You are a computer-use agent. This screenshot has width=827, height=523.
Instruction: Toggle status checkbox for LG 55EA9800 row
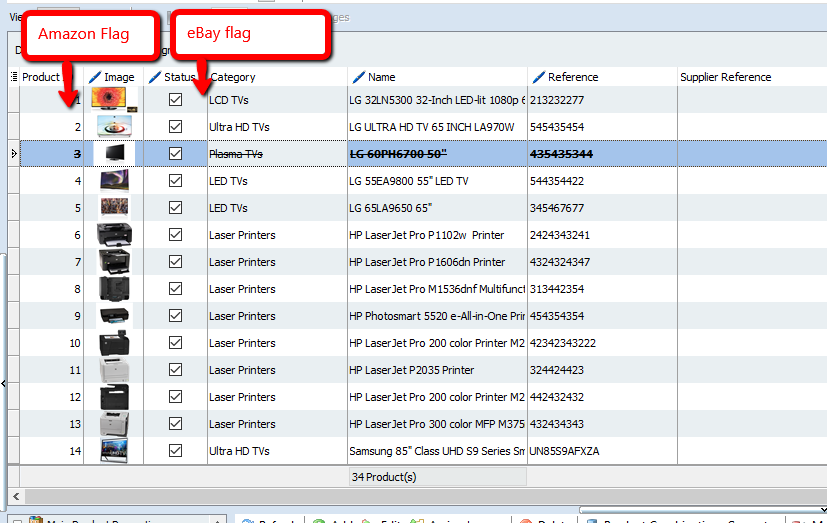coord(176,181)
